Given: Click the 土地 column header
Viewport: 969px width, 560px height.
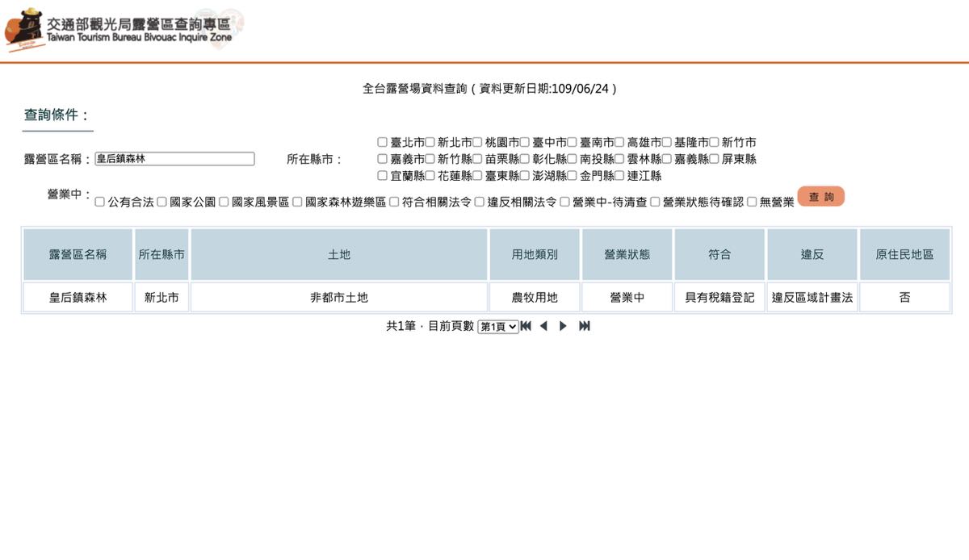Looking at the screenshot, I should (x=339, y=254).
